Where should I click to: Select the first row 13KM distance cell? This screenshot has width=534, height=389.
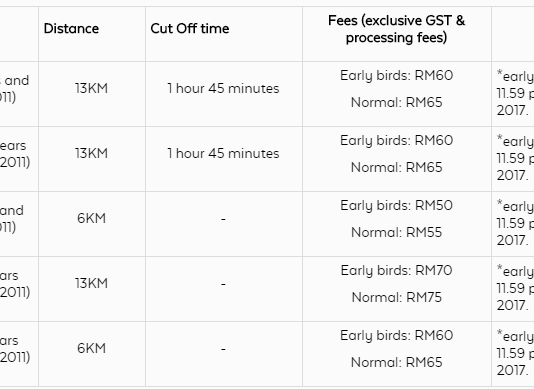coord(92,89)
